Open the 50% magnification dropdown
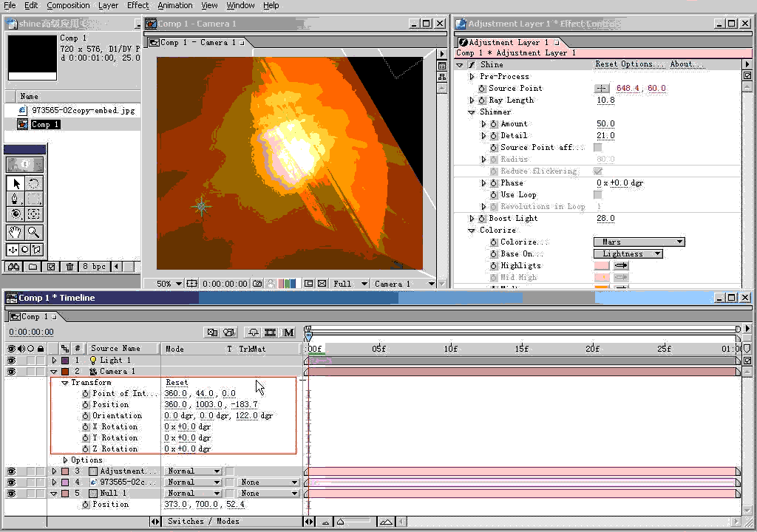 click(x=169, y=284)
